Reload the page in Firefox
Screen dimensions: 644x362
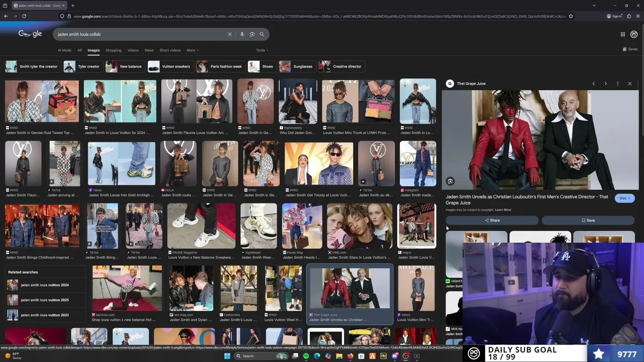24,16
